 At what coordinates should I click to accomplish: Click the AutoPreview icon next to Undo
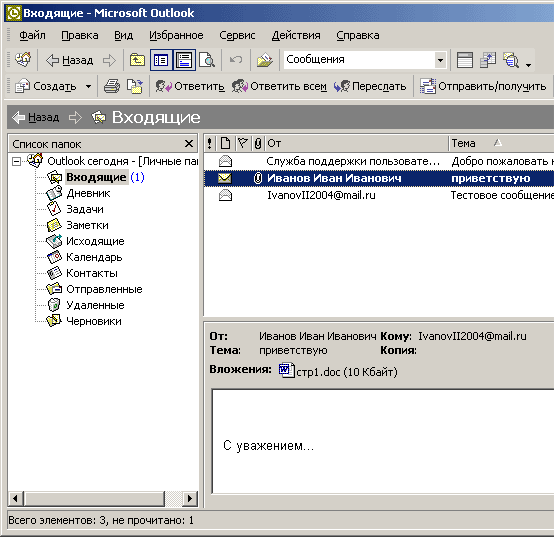pos(265,60)
